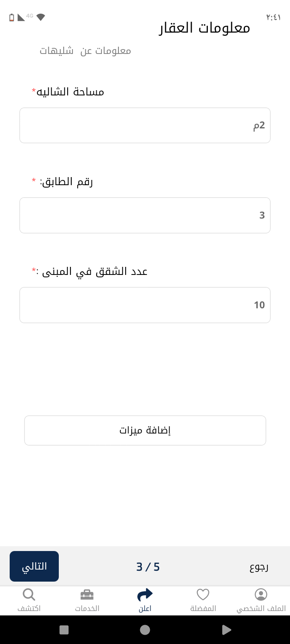Screen dimensions: 290x644
Task: Switch to the اكتشف tab label
Action: click(29, 609)
